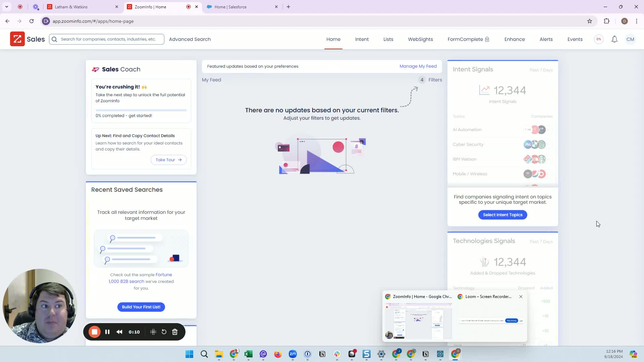Screen dimensions: 644x362
Task: Click the Select Intent Topics button
Action: [502, 215]
